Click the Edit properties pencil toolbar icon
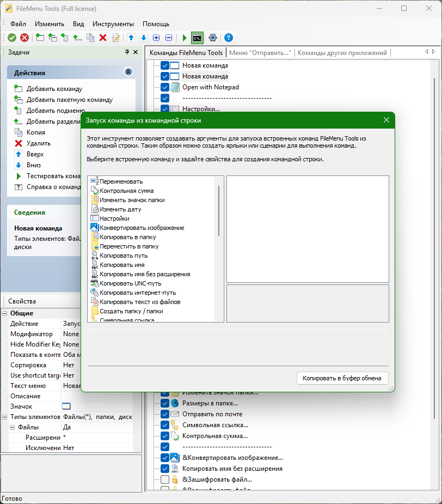 [x=115, y=38]
